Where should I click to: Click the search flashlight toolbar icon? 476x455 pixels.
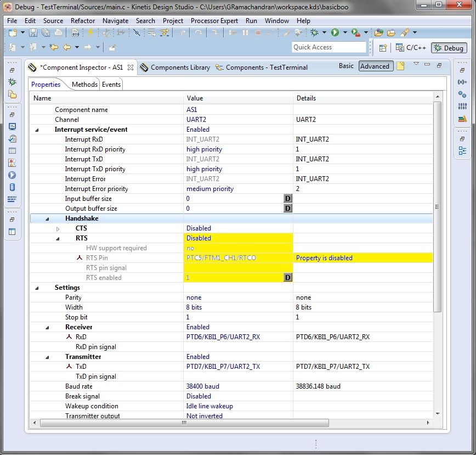click(404, 32)
